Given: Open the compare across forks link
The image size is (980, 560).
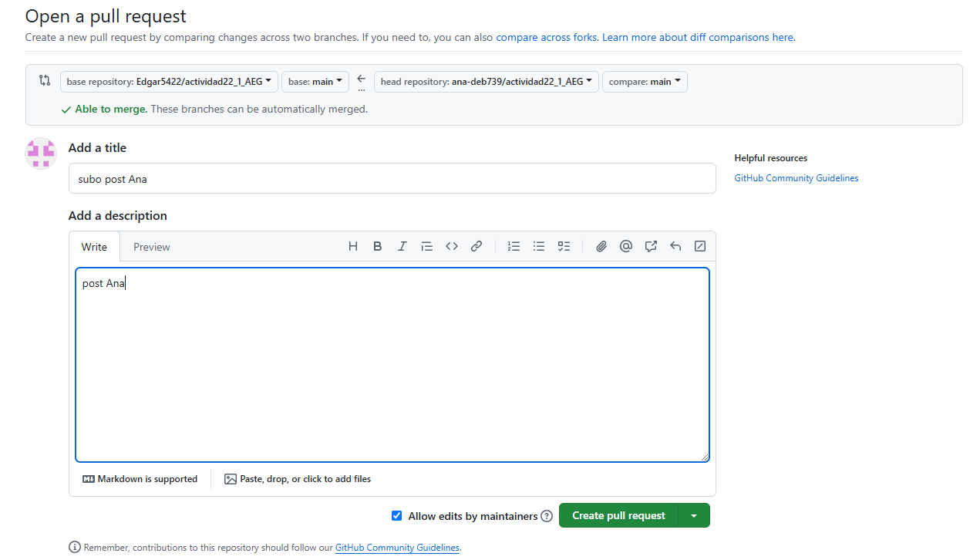Looking at the screenshot, I should [546, 37].
